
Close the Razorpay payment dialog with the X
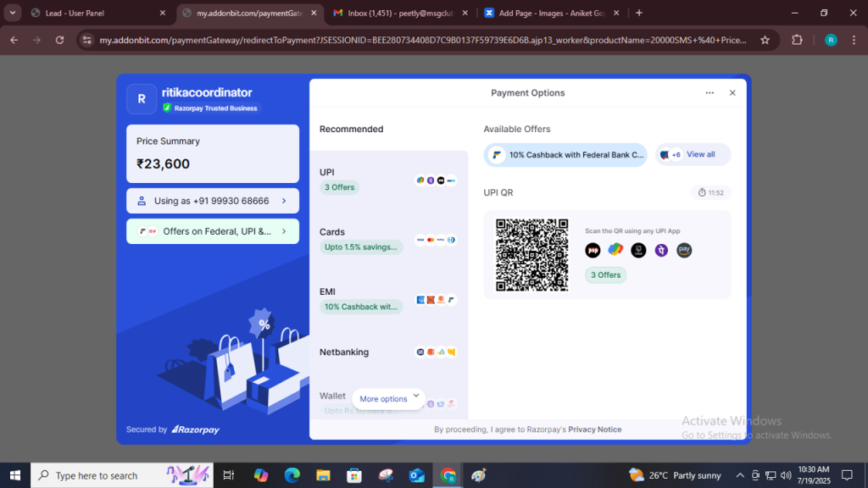[732, 93]
